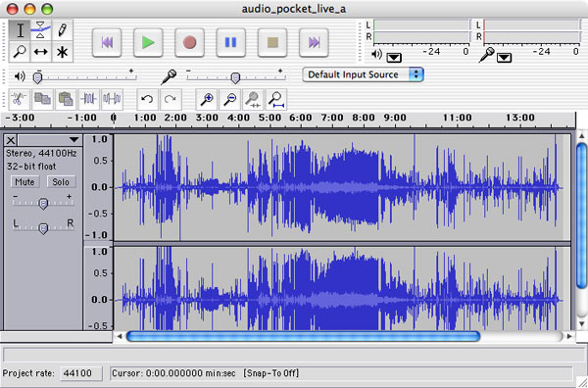This screenshot has width=588, height=388.
Task: Click the Undo arrow
Action: click(147, 99)
